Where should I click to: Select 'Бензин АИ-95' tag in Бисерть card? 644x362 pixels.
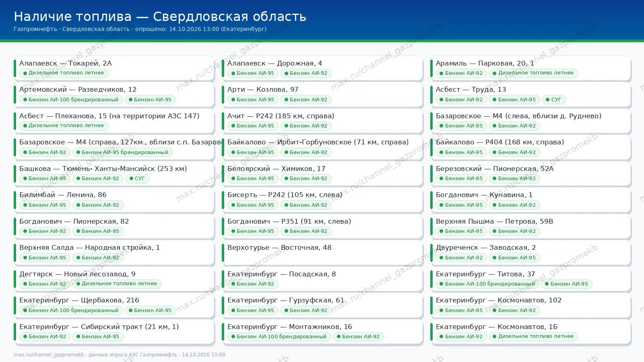[253, 205]
